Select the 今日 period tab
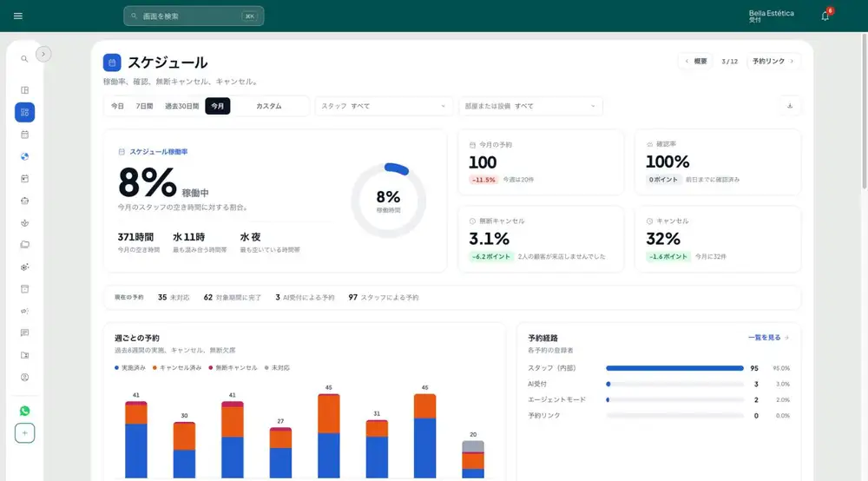 117,106
